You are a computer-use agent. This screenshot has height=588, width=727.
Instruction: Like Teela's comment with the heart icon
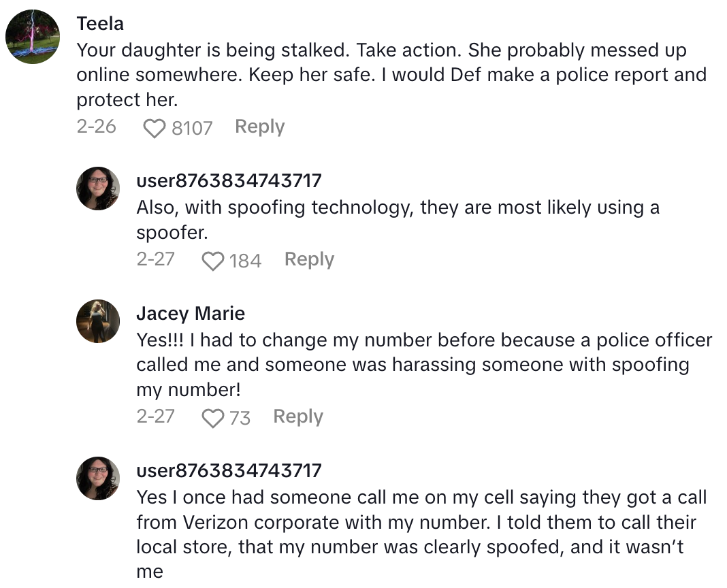155,128
